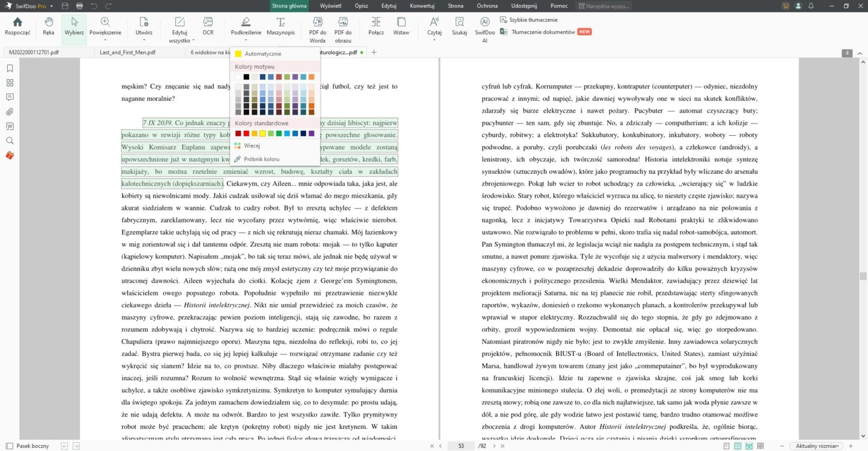Switch to two-page view mode
868x451 pixels.
[738, 446]
